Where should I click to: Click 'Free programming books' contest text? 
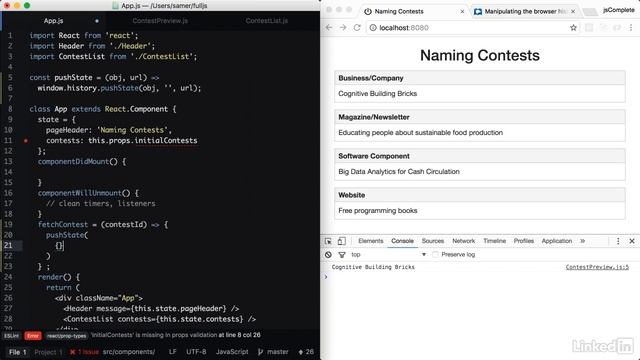point(378,211)
